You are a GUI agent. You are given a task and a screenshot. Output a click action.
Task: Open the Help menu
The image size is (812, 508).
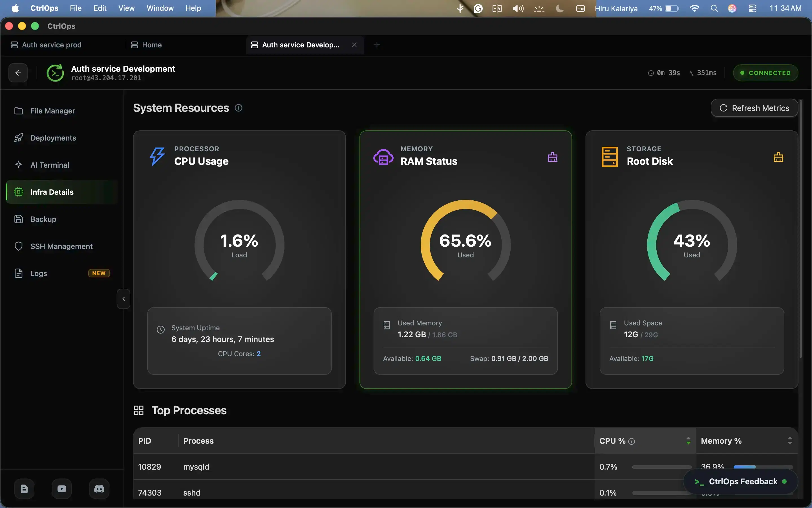[x=193, y=8]
